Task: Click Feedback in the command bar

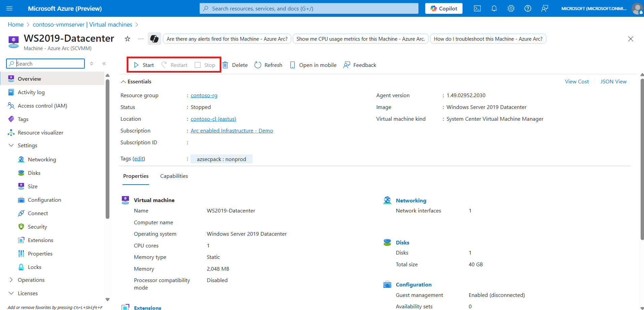Action: click(x=360, y=65)
